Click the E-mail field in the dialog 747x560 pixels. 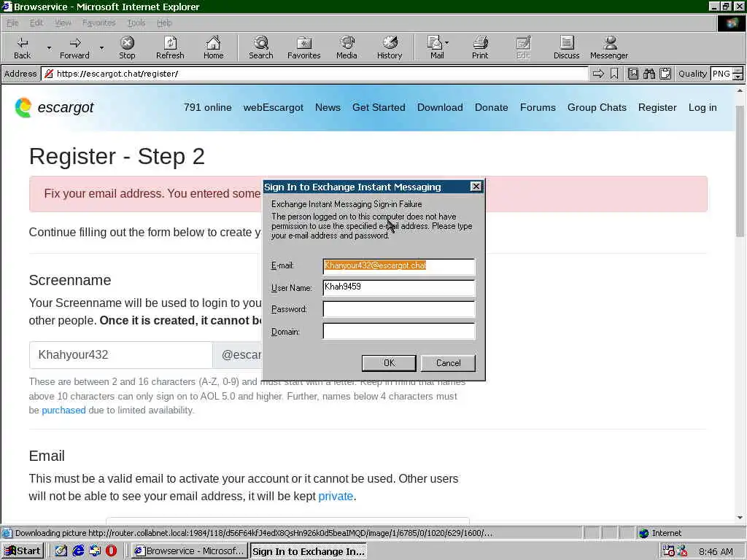[x=399, y=266]
